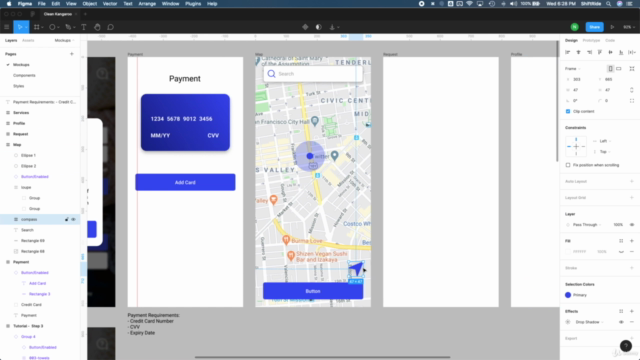Open the help question mark button
640x360 pixels.
tap(625, 346)
